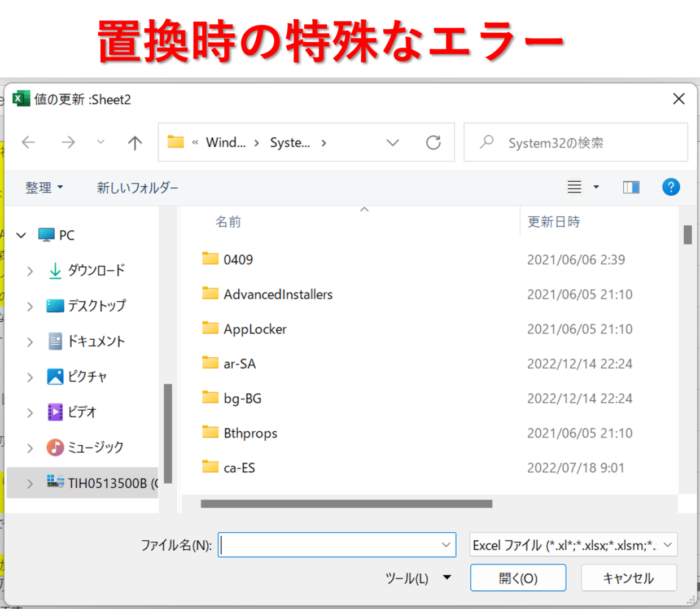Expand the デスクトップ tree node
Image resolution: width=700 pixels, height=609 pixels.
(30, 306)
